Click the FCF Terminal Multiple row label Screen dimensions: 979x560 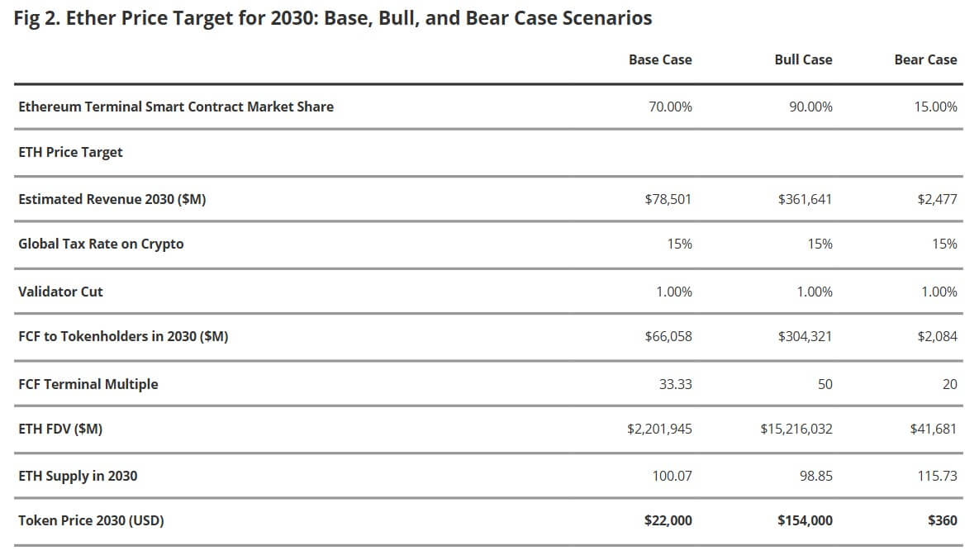click(88, 384)
